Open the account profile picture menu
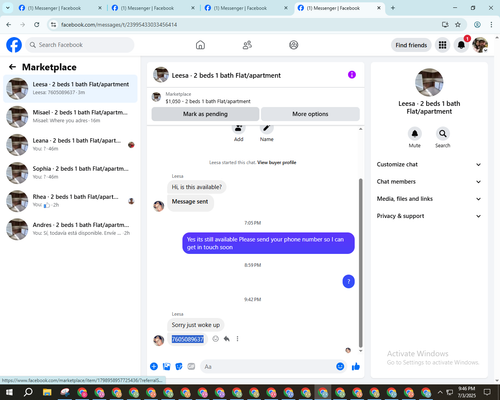Screen dimensions: 500x400 pos(480,45)
